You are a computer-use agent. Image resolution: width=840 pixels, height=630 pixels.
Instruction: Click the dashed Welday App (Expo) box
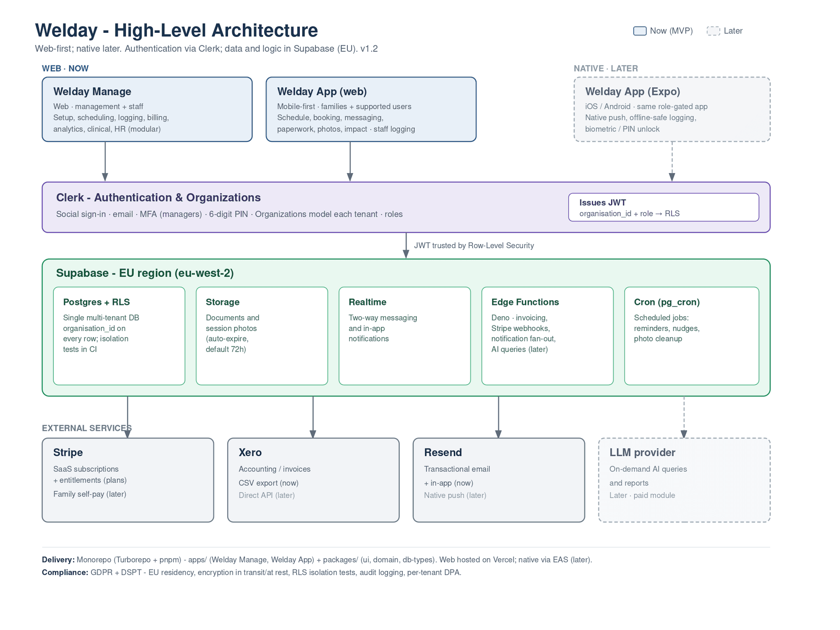[672, 109]
